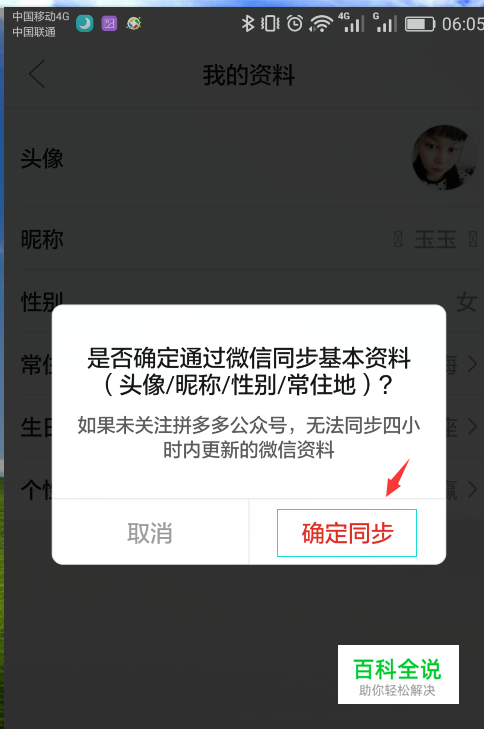Tap the colorful round notification icon
Viewport: 484px width, 729px height.
(134, 23)
